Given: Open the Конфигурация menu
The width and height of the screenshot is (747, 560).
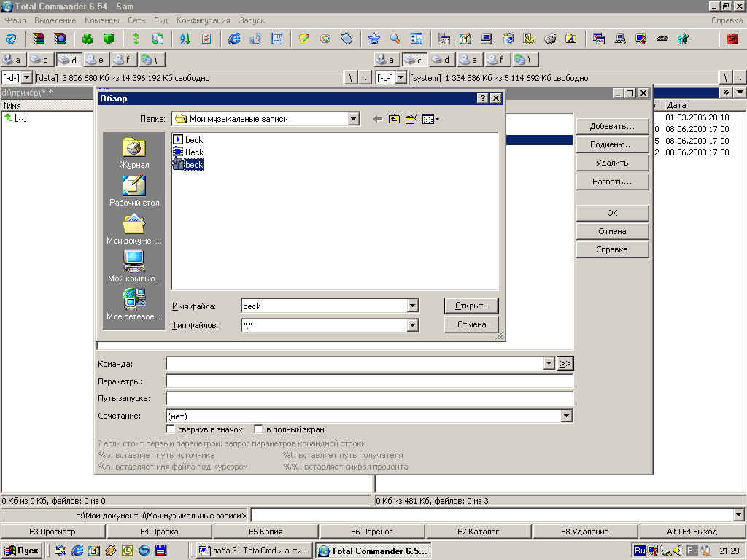Looking at the screenshot, I should [x=203, y=20].
